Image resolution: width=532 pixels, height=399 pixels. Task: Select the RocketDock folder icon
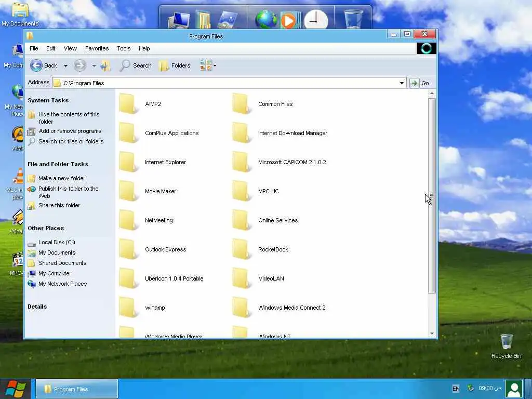242,249
